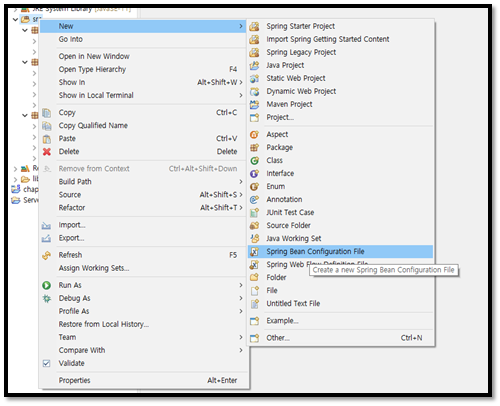Click the Copy icon in context menu

[47, 113]
